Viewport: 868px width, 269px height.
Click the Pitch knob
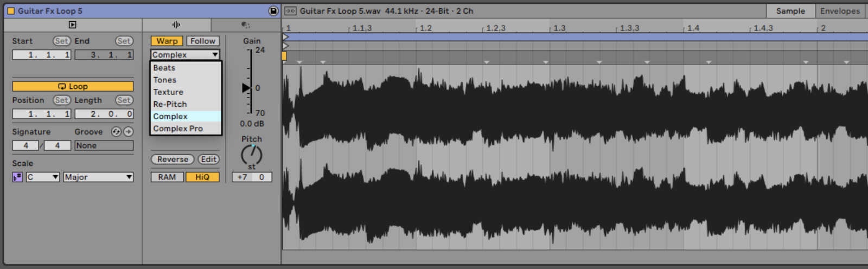point(252,155)
